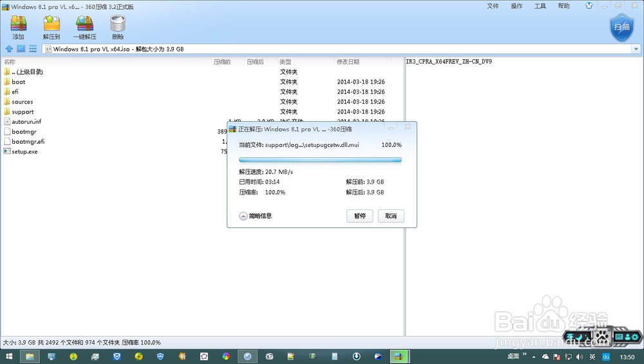Image resolution: width=644 pixels, height=364 pixels.
Task: Sort by the 名称 column header
Action: 10,62
